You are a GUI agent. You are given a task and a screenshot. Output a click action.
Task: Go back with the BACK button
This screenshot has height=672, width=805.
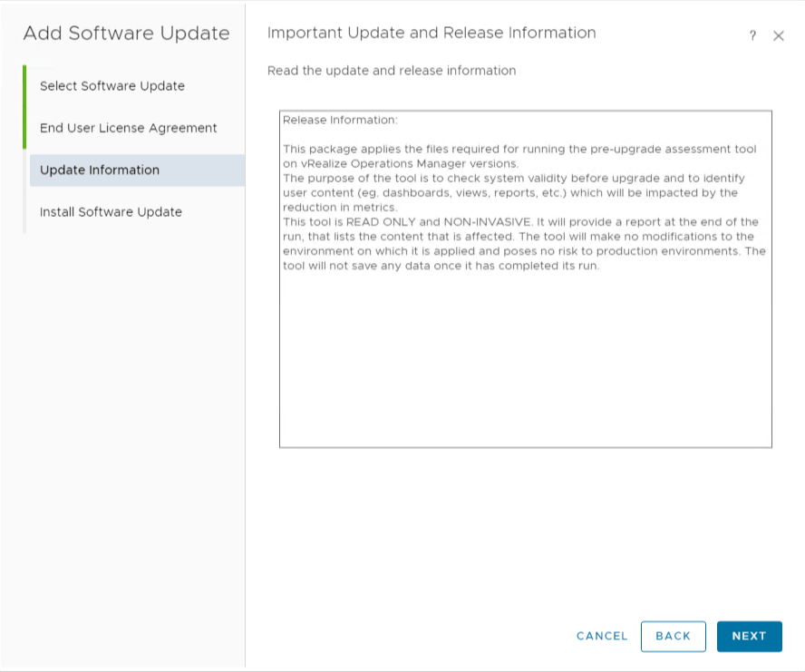point(673,636)
